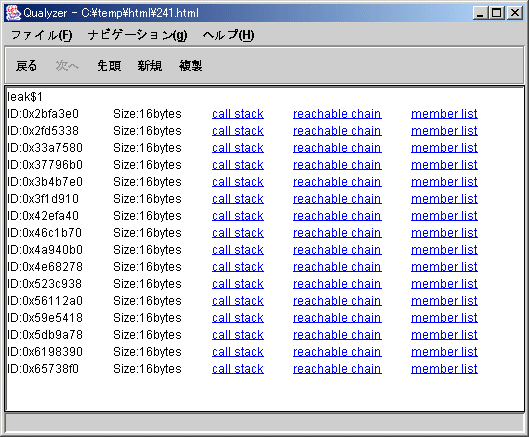Open reachable chain for ID:0x46c1b70
The width and height of the screenshot is (529, 437).
coord(337,233)
